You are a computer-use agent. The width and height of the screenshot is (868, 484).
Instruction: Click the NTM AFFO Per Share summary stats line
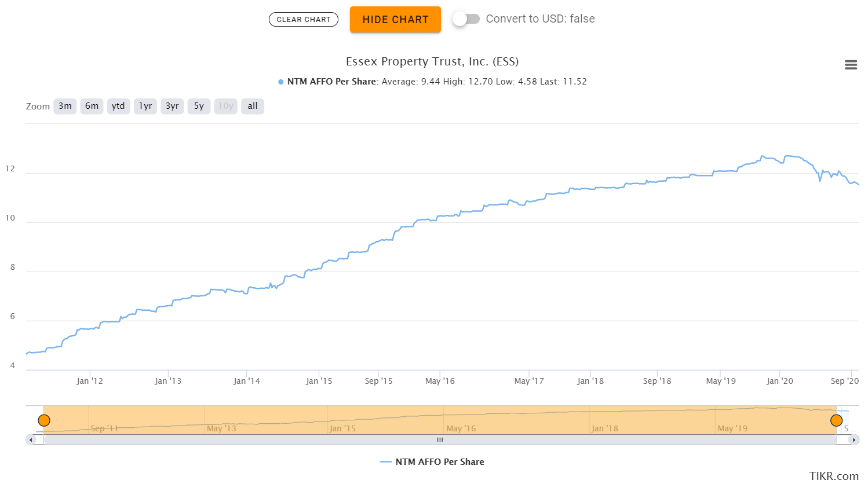point(432,82)
